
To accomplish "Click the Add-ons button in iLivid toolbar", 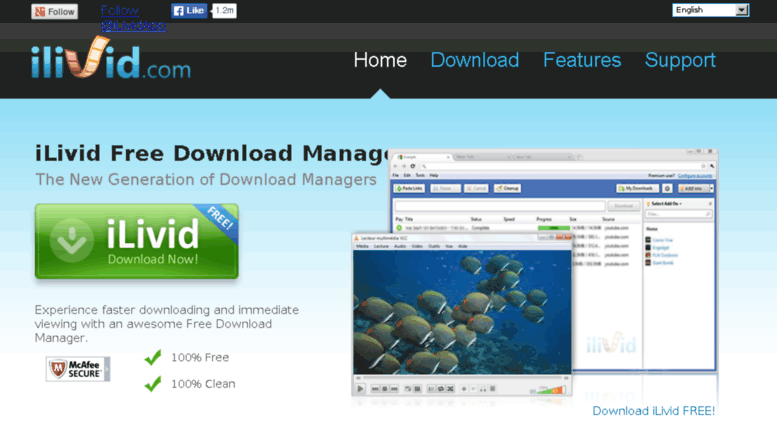I will coord(694,188).
